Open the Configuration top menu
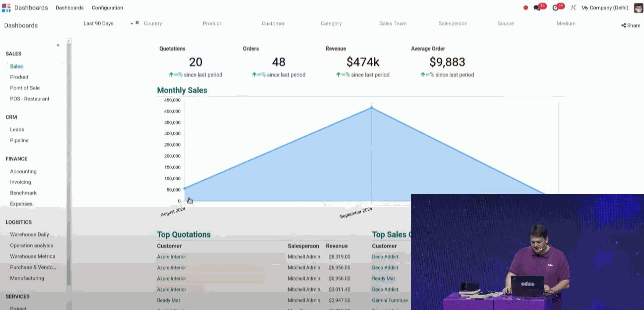This screenshot has width=644, height=310. [x=107, y=8]
